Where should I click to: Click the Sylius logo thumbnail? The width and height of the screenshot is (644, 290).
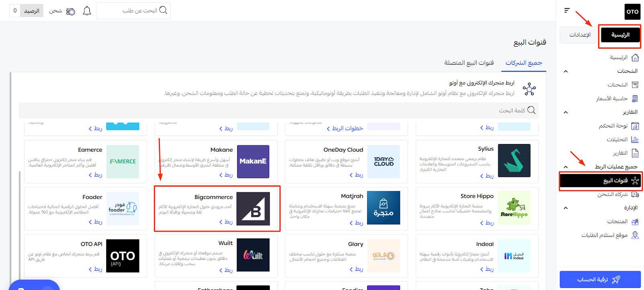(x=514, y=160)
